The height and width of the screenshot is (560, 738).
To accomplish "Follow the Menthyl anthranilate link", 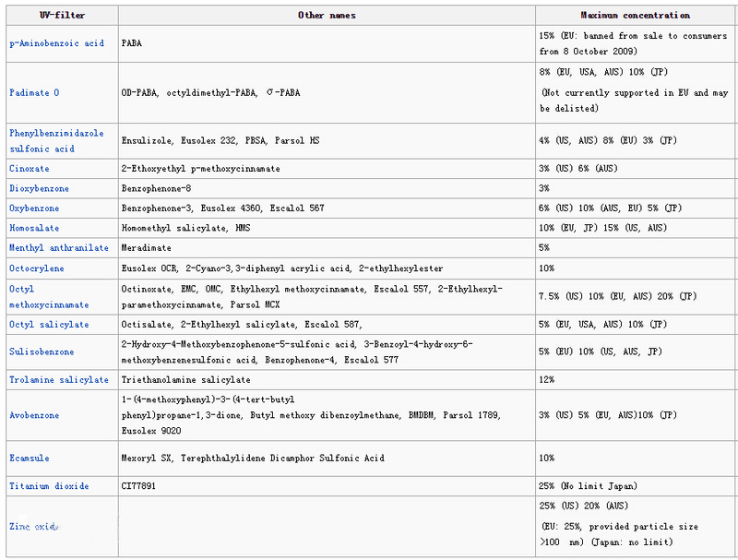I will pos(59,248).
